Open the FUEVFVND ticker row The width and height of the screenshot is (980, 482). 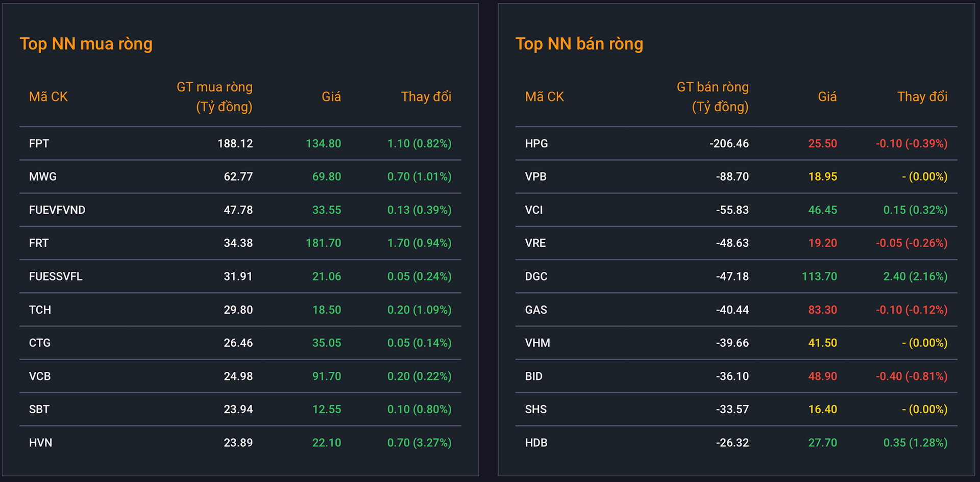tap(57, 210)
